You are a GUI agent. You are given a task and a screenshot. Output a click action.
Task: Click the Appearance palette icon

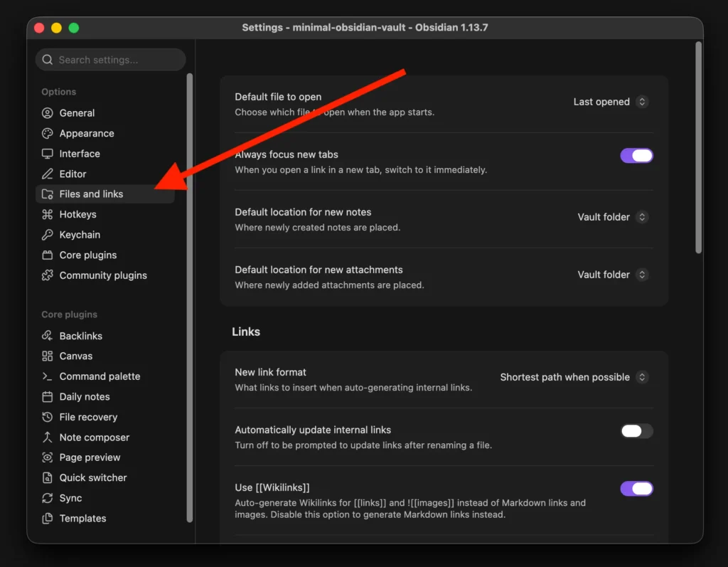[x=48, y=133]
